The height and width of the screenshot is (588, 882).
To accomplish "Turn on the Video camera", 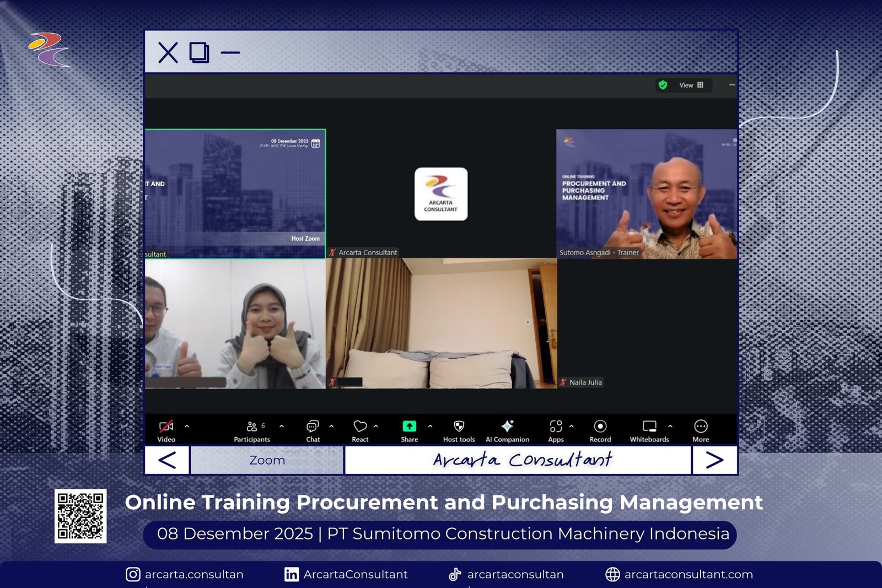I will click(x=166, y=427).
